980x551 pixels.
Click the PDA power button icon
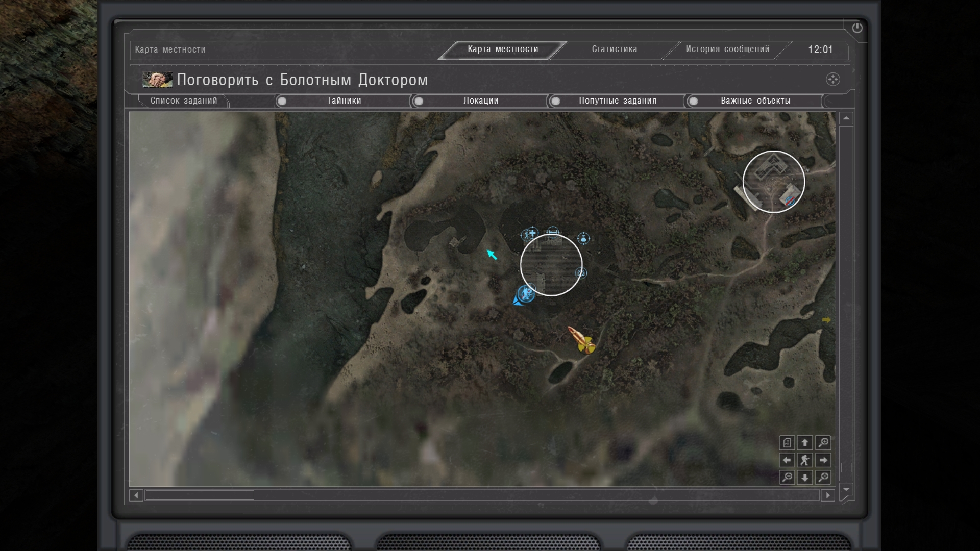click(x=857, y=28)
